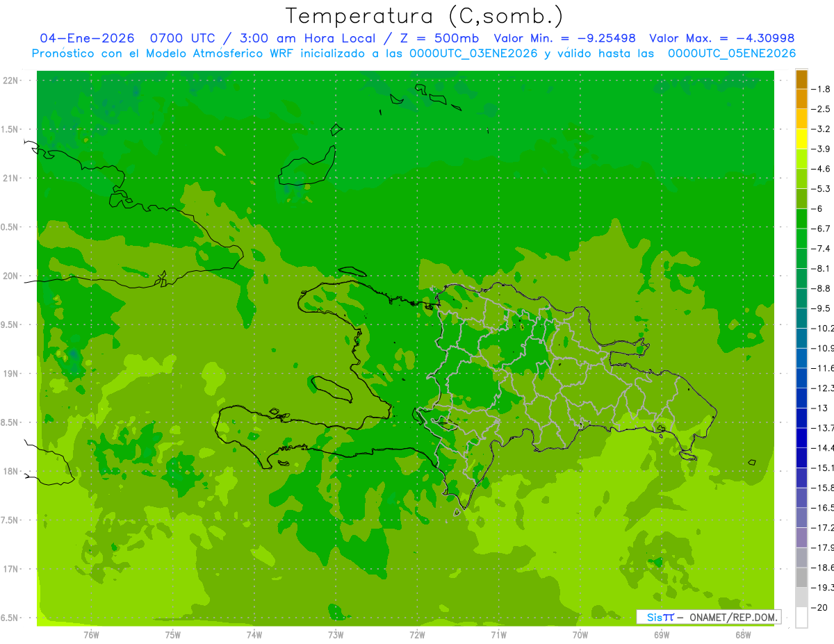Screen dimensions: 834x644
Task: Click the purple swatch between -17.2 and -17.9
Action: coord(801,538)
